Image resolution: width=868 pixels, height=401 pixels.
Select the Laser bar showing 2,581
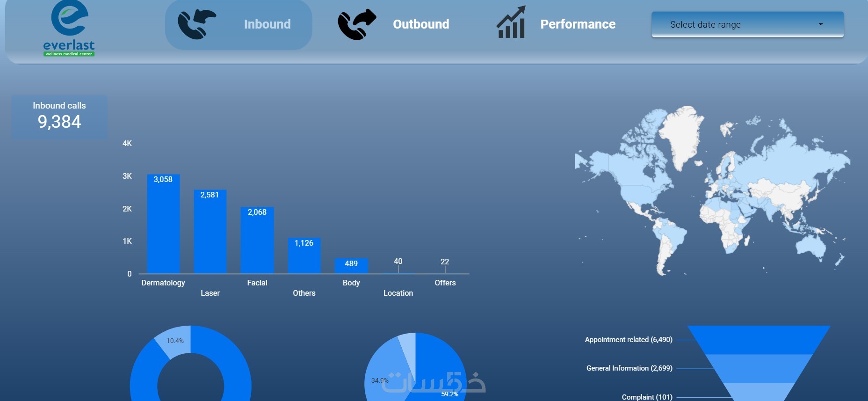pos(210,232)
